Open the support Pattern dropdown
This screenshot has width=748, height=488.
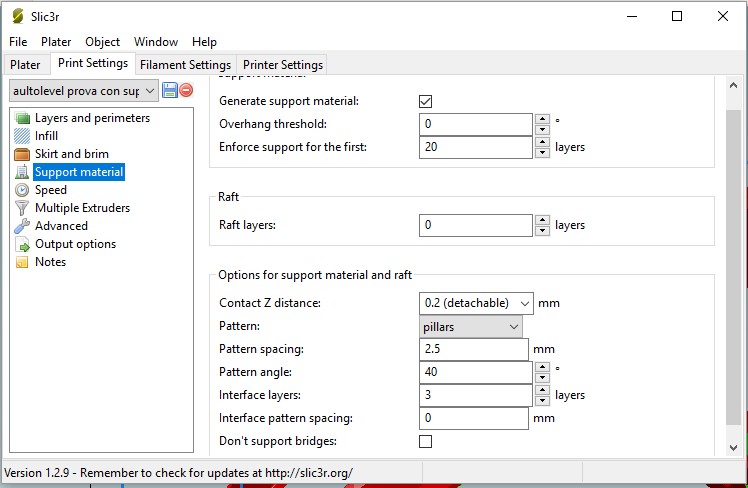point(471,327)
